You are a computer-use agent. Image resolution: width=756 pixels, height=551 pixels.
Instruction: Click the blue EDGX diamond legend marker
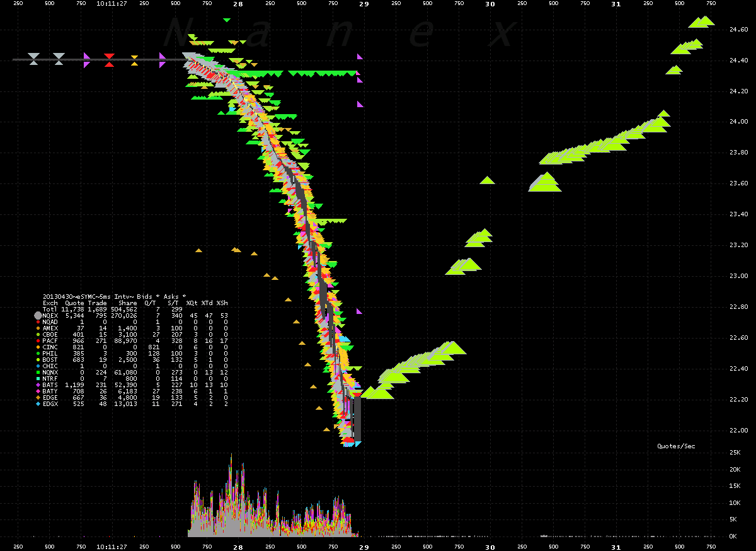[x=38, y=403]
